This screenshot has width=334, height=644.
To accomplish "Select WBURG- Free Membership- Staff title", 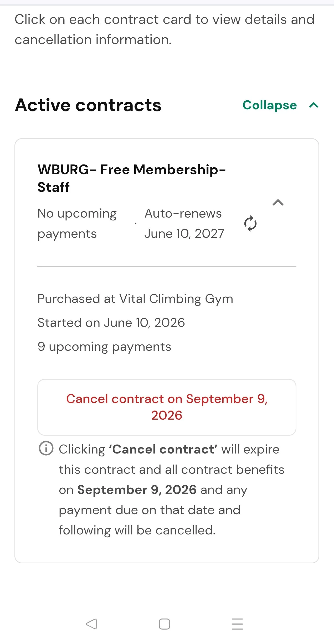I will point(132,178).
